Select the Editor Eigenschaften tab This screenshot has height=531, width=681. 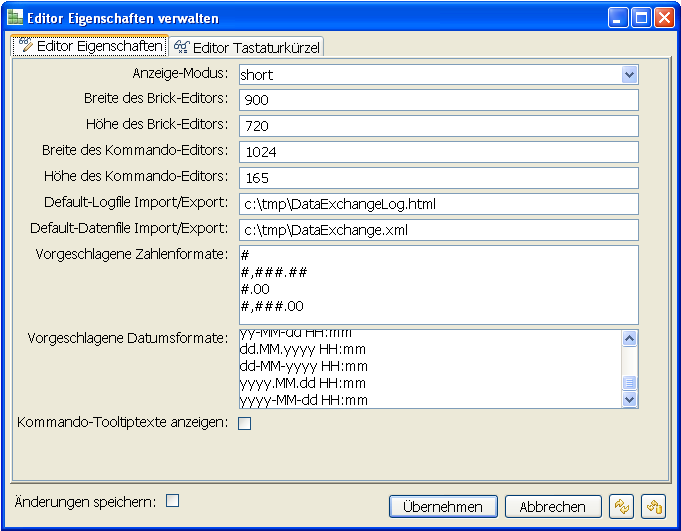90,46
